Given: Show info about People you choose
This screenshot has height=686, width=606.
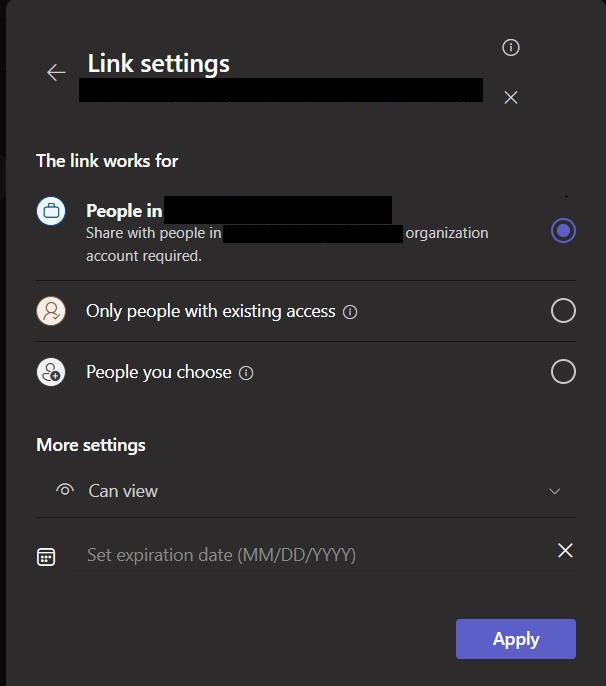Looking at the screenshot, I should tap(246, 373).
